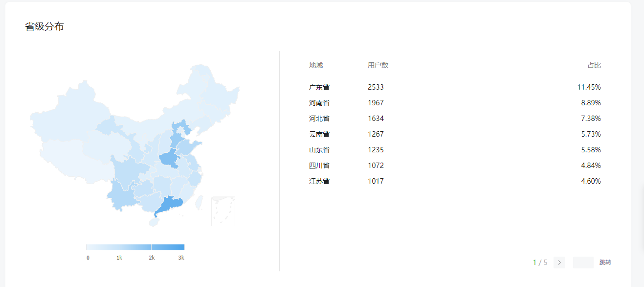Click the dark blue Henan province on map

tap(170, 159)
